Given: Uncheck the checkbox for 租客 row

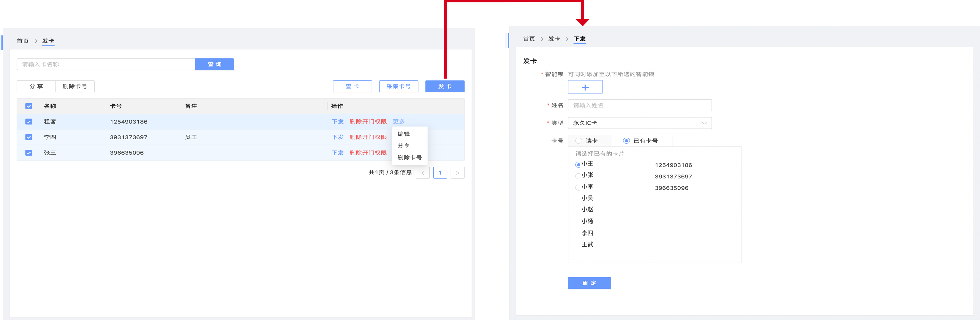Looking at the screenshot, I should [29, 122].
